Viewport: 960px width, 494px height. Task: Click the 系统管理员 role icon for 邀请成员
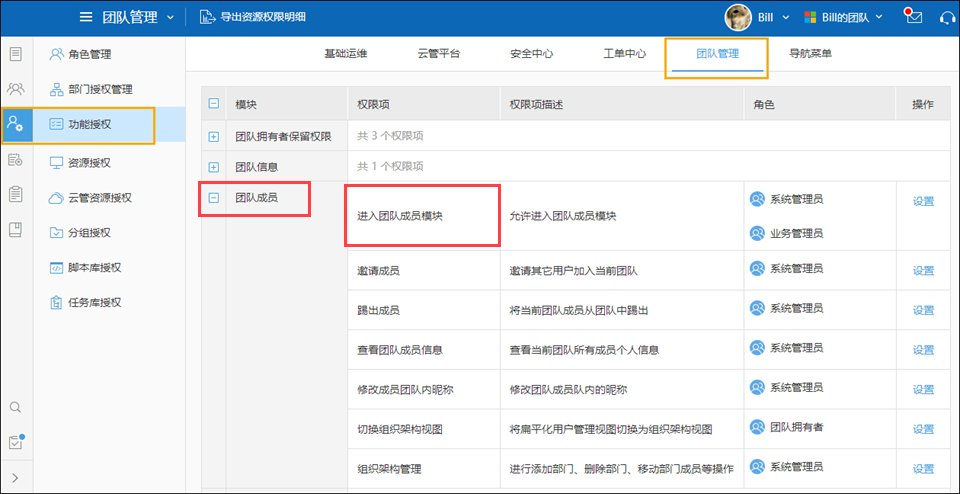757,268
